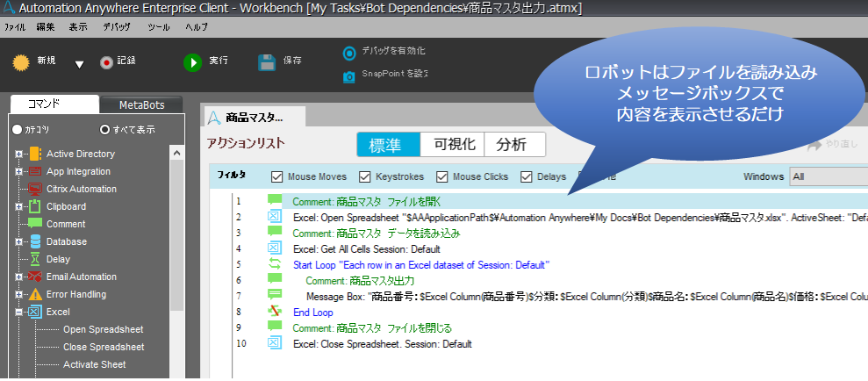Viewport: 868px width, 381px height.
Task: Open the デバッグ menu
Action: click(117, 27)
